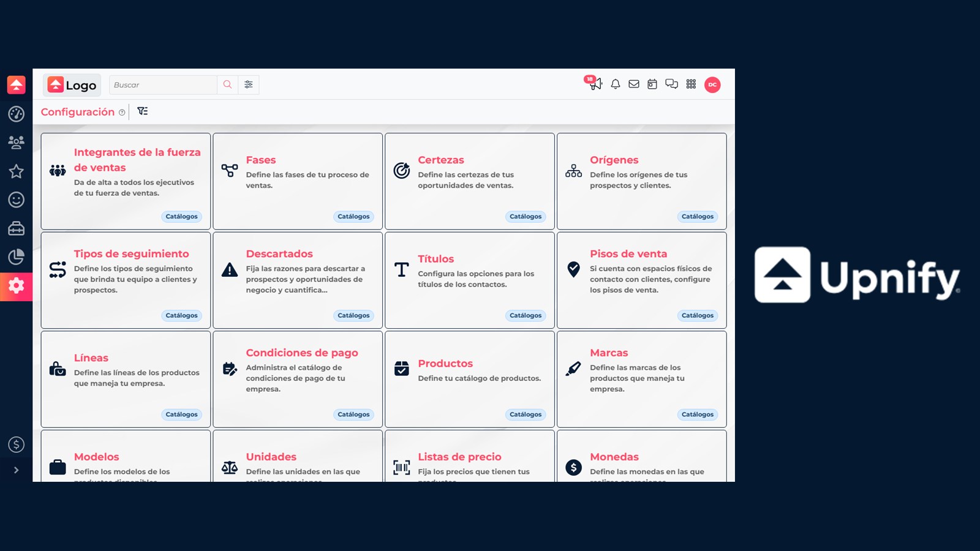This screenshot has width=980, height=551.
Task: Click the megaphone announcements icon with badge
Action: pyautogui.click(x=594, y=83)
